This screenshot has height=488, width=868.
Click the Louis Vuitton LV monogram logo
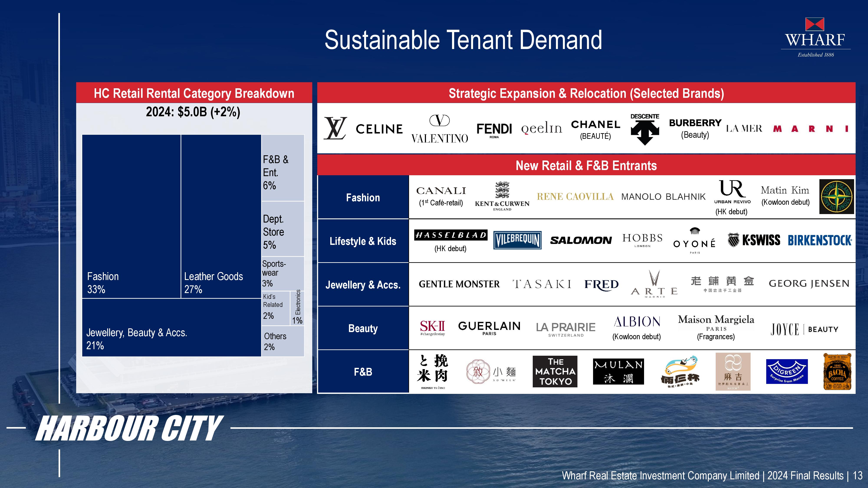coord(335,128)
